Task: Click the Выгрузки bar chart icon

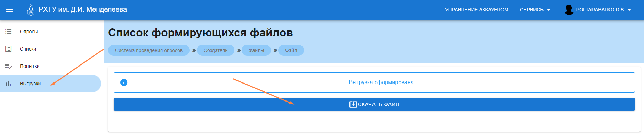Action: pos(8,84)
